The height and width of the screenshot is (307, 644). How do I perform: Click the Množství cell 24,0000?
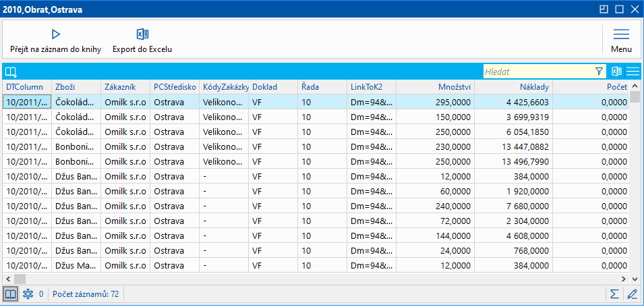436,250
